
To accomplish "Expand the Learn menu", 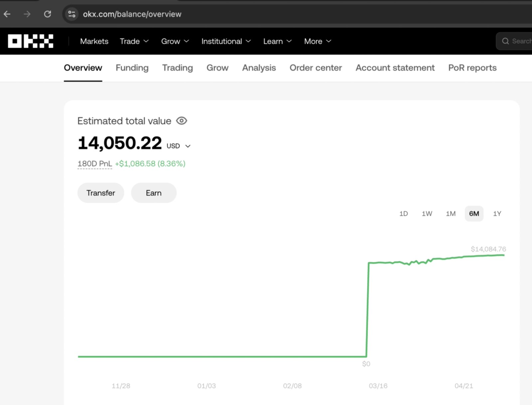I will pos(277,41).
